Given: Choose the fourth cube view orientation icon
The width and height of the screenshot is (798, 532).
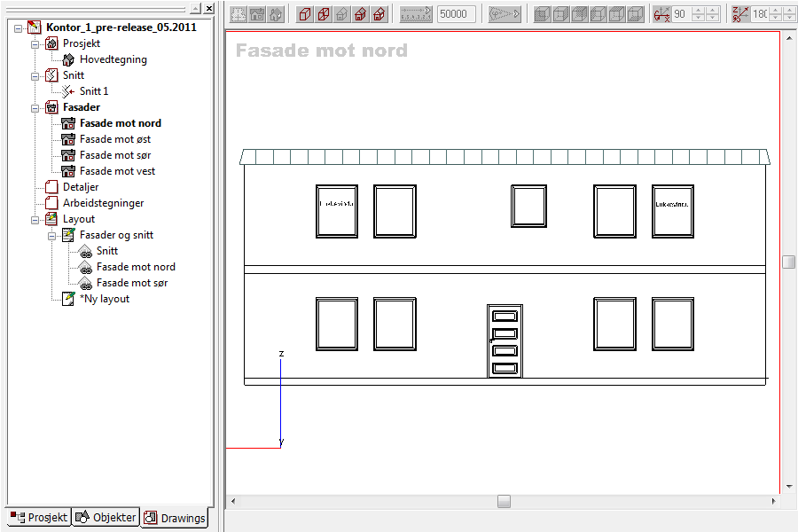Looking at the screenshot, I should pos(598,14).
